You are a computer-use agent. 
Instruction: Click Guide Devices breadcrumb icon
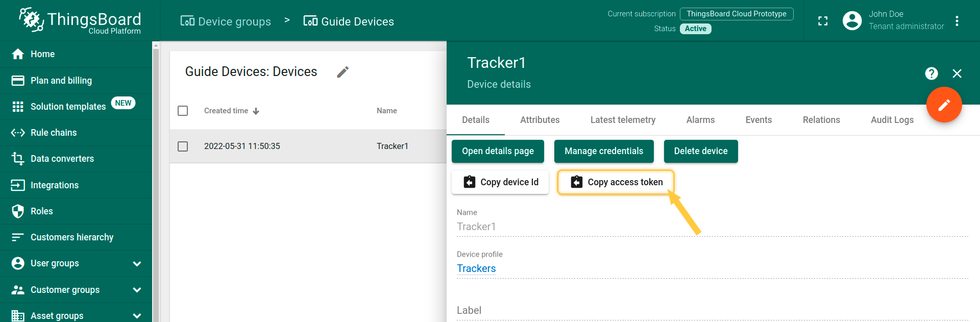click(310, 21)
